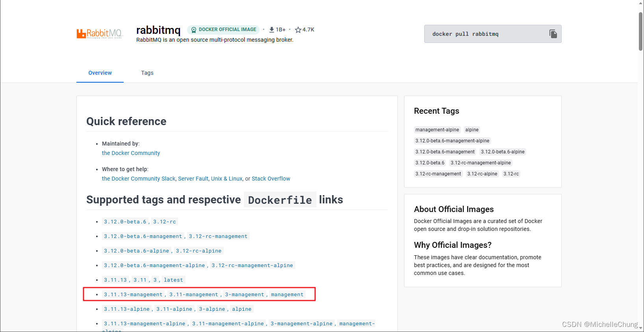Open the latest tag link
Viewport: 644px width, 332px height.
coord(173,280)
